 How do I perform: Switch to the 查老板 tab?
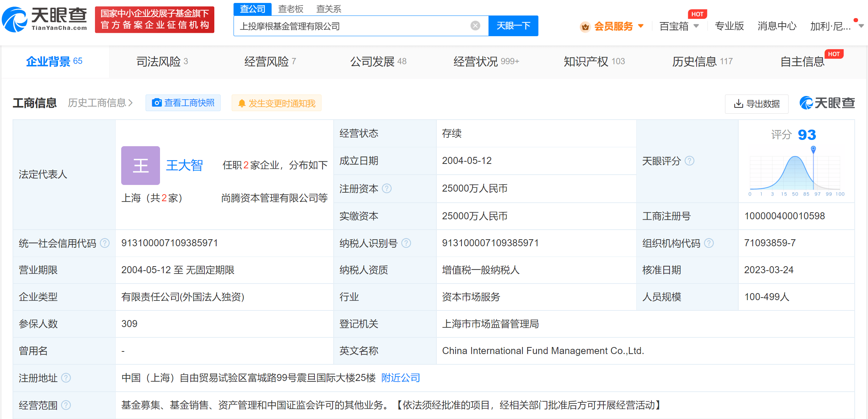coord(291,8)
